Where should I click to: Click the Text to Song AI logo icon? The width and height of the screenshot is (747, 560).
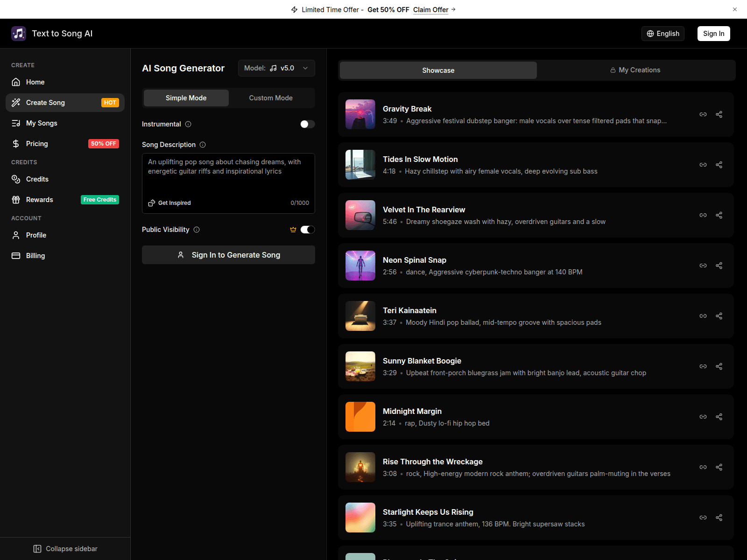pyautogui.click(x=19, y=33)
